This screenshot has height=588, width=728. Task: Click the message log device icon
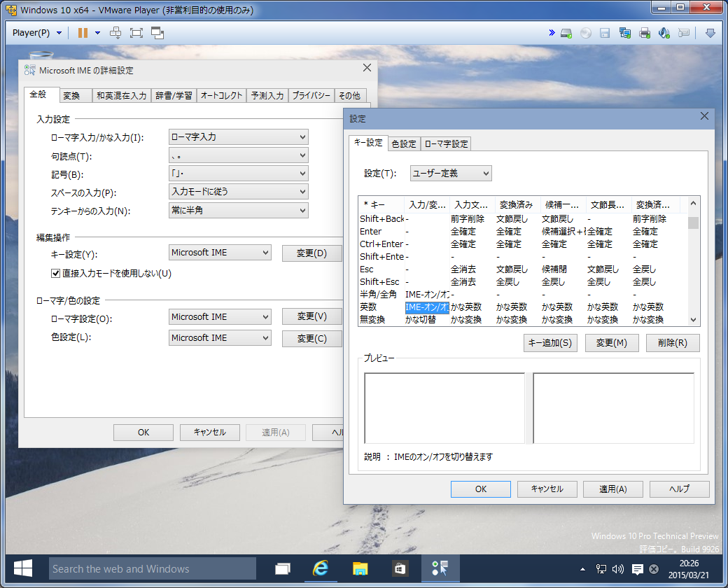[683, 33]
